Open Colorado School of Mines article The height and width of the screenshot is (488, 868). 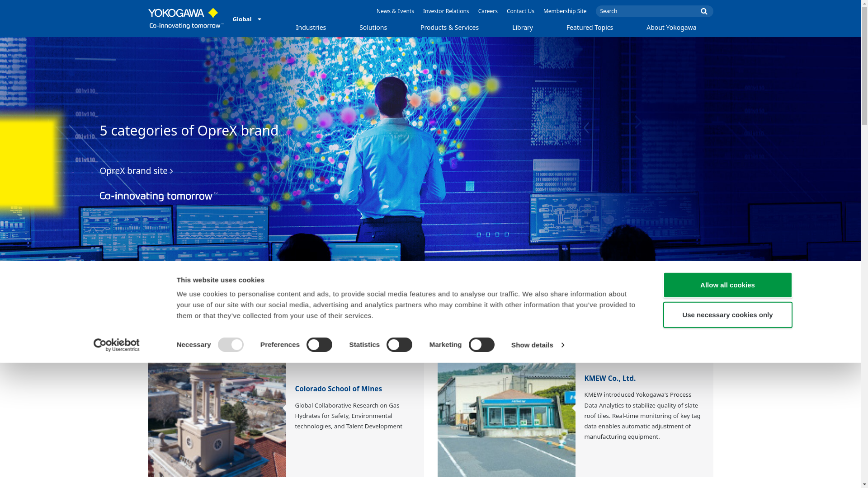click(x=338, y=389)
